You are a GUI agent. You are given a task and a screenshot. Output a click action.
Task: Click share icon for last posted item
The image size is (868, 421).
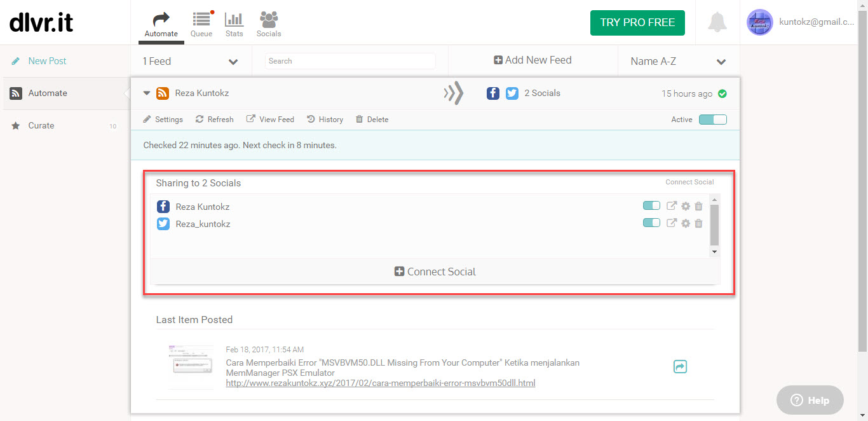click(680, 367)
